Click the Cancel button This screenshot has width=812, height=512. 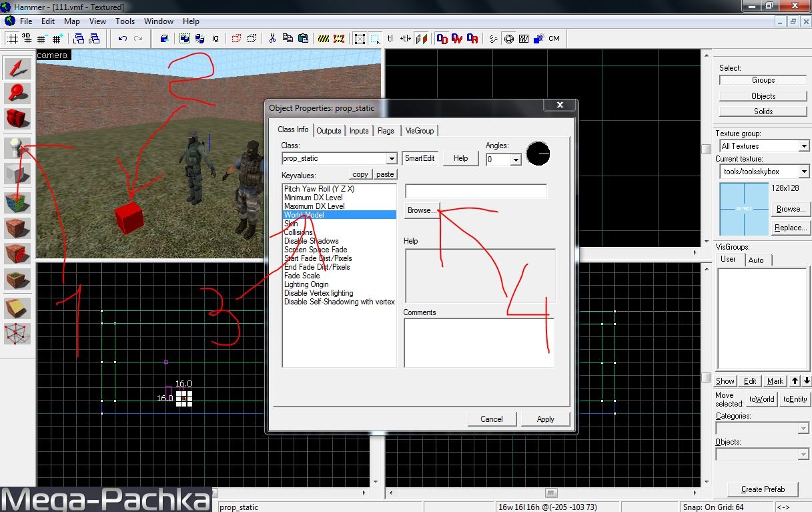[492, 419]
